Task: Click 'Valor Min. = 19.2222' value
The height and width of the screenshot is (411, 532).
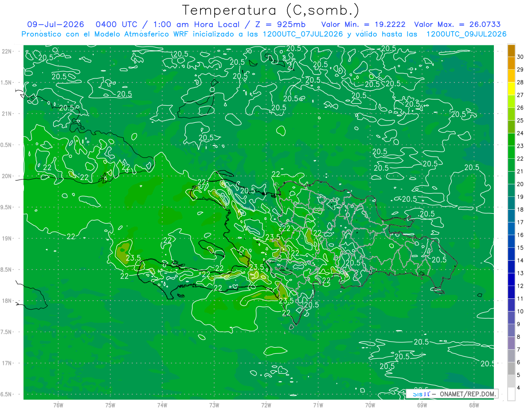Action: pos(363,24)
